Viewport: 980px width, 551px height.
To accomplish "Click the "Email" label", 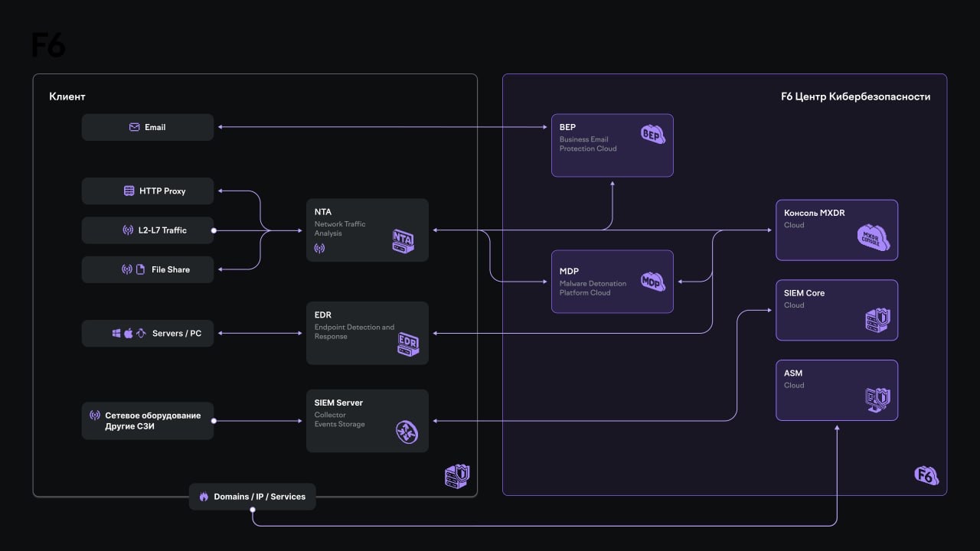I will (x=155, y=127).
